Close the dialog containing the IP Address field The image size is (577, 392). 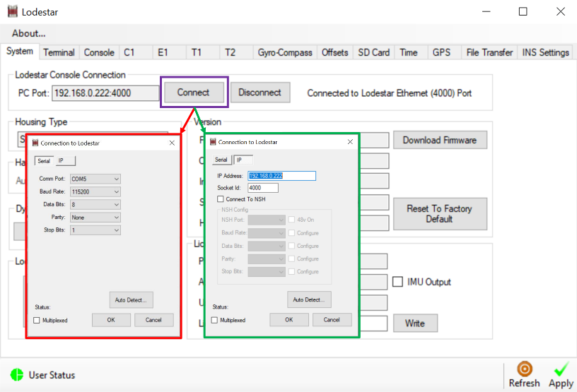tap(350, 142)
